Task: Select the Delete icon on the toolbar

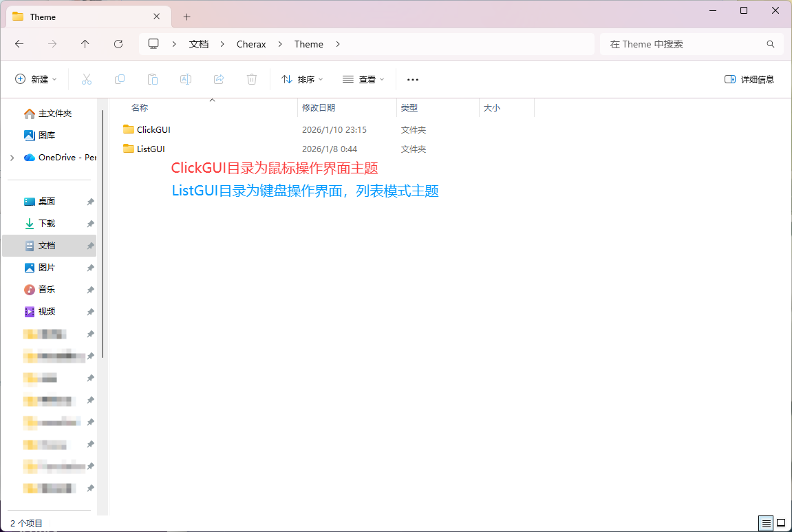Action: (x=251, y=79)
